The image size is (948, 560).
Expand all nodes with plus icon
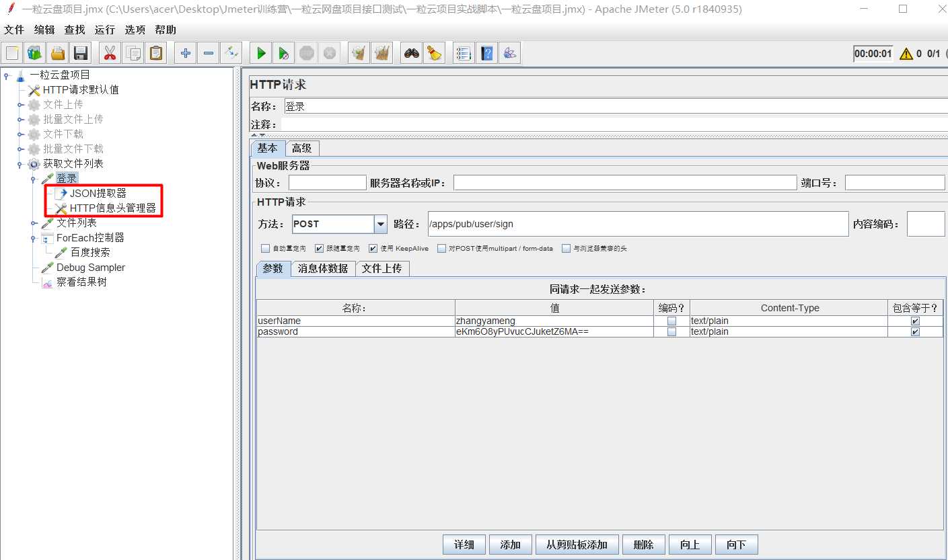pyautogui.click(x=186, y=53)
